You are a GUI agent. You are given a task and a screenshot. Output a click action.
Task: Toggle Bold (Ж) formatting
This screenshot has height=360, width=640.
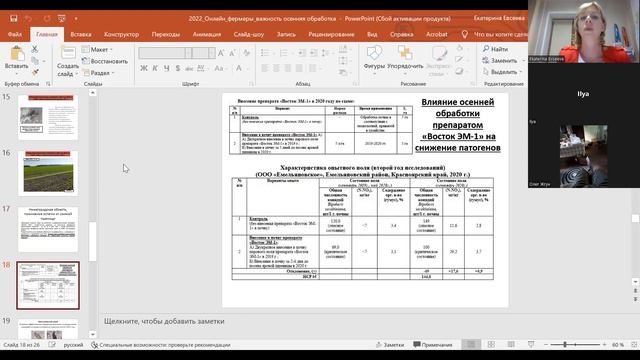coord(144,68)
